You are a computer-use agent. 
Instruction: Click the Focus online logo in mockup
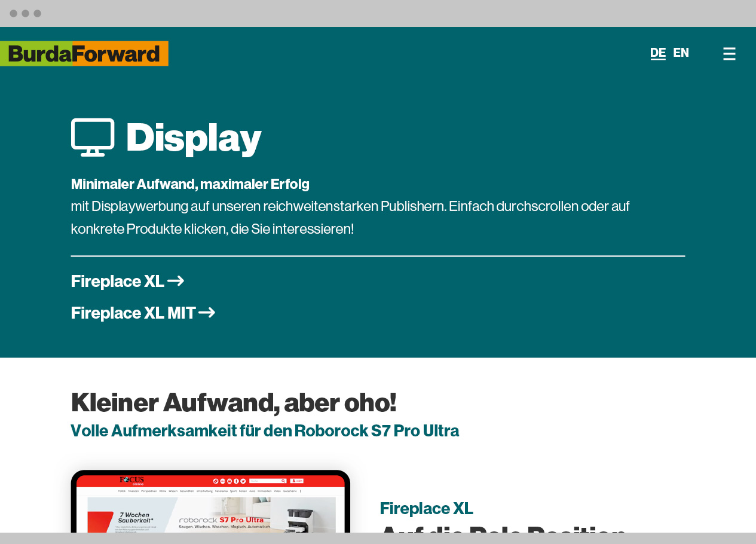131,481
